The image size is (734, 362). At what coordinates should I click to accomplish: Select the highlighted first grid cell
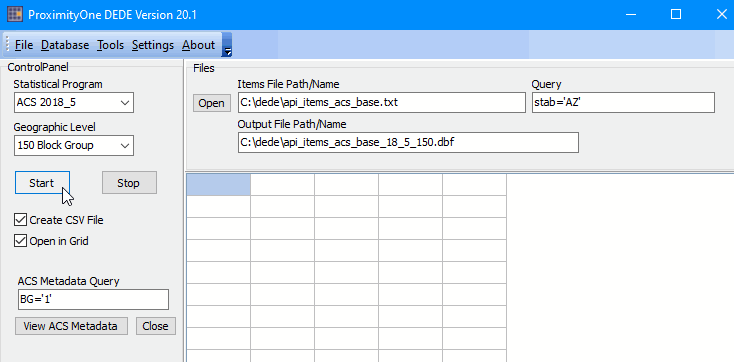[219, 185]
